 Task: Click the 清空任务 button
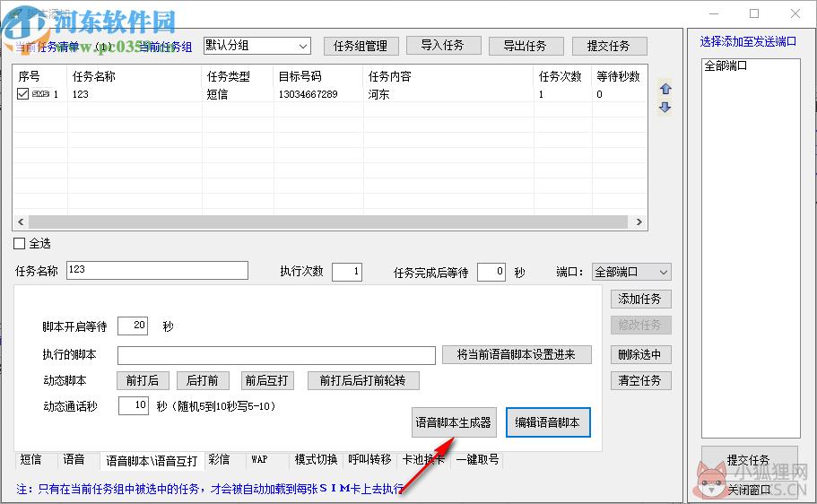tap(640, 380)
